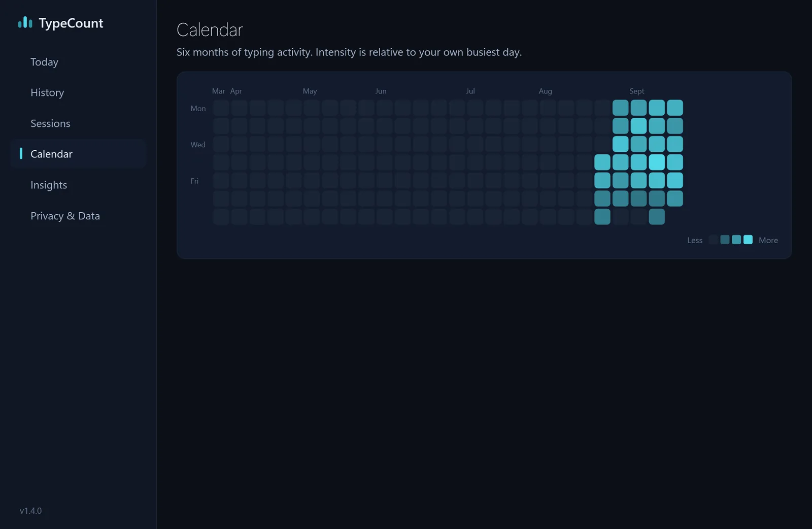Image resolution: width=812 pixels, height=529 pixels.
Task: Click the More legend label
Action: pyautogui.click(x=768, y=240)
